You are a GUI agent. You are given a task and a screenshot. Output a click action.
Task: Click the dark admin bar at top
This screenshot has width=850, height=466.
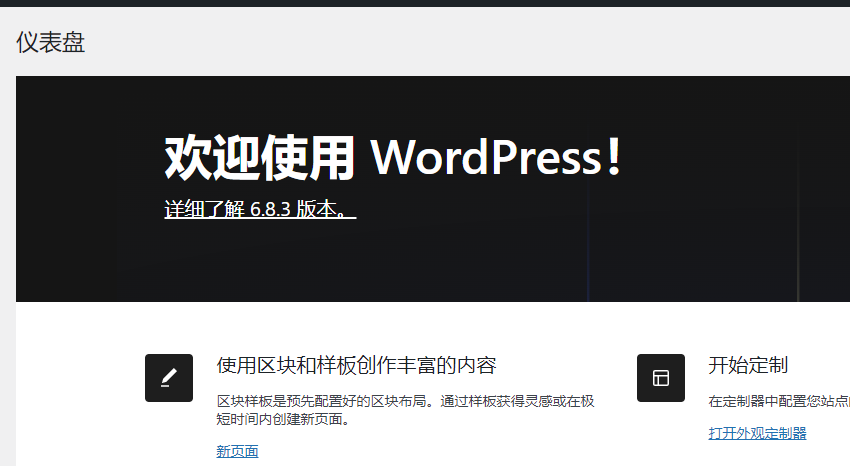(x=425, y=3)
